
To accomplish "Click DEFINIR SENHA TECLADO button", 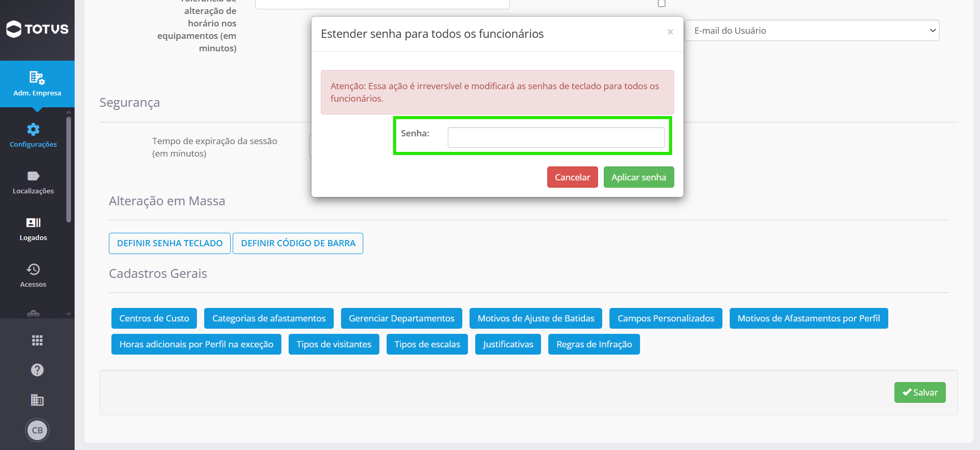I will click(x=170, y=243).
